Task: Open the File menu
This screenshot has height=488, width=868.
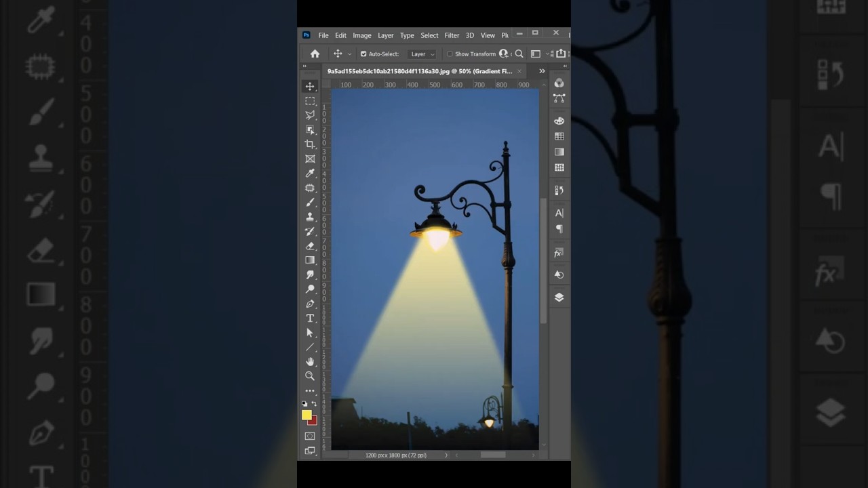Action: (323, 35)
